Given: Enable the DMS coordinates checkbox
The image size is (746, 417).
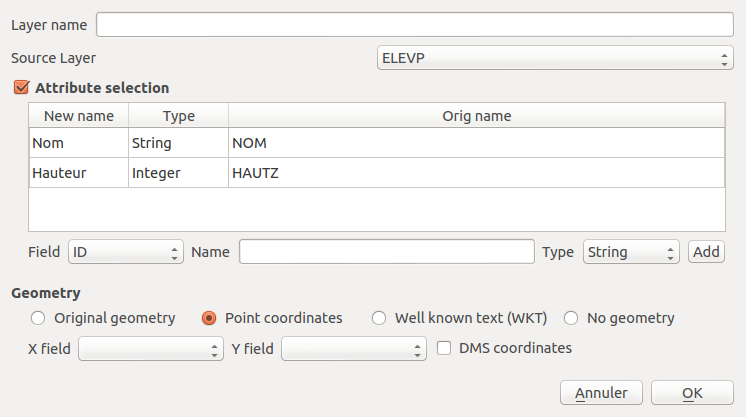Looking at the screenshot, I should [444, 348].
